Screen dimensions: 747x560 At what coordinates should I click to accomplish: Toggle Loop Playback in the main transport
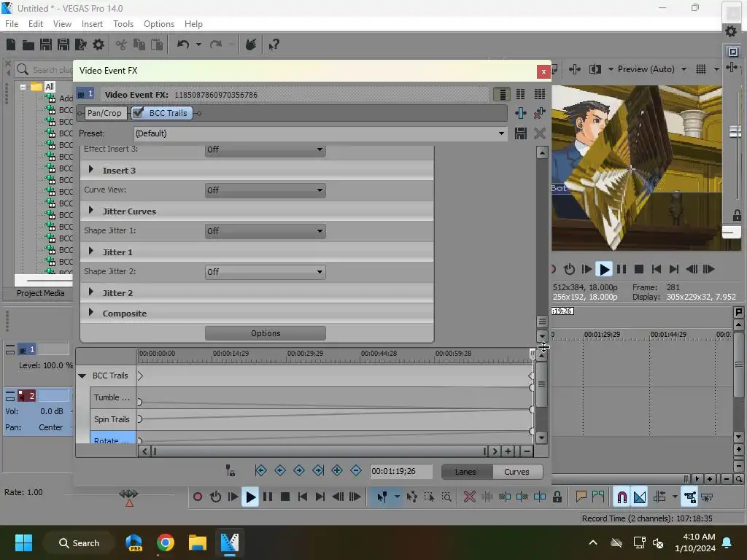pos(215,497)
